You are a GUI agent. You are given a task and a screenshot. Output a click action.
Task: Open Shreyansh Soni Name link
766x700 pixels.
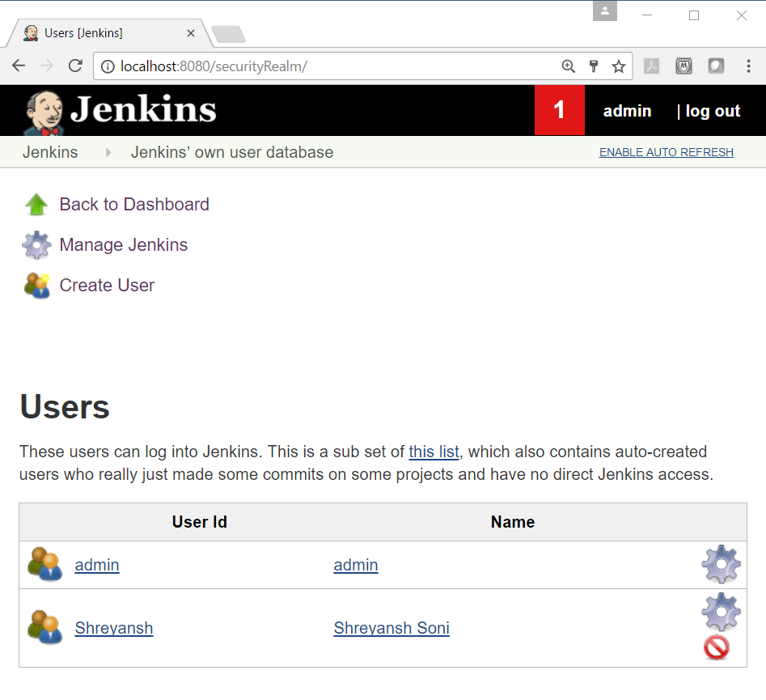coord(391,628)
